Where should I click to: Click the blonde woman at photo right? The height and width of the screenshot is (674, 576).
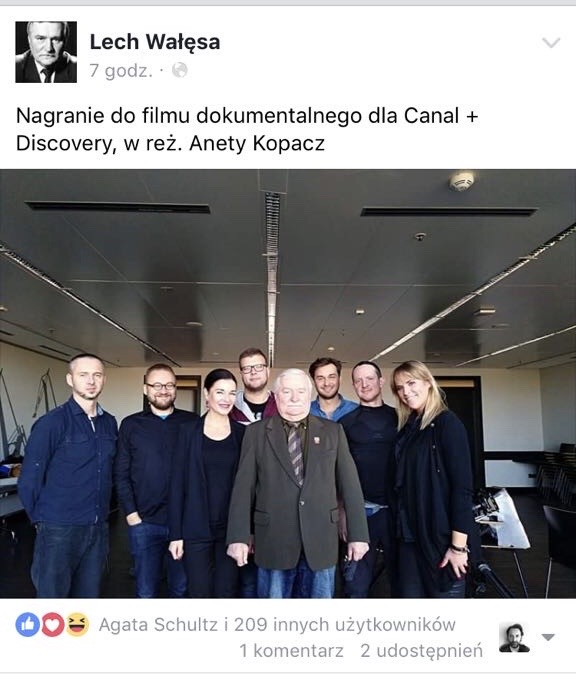click(x=432, y=479)
